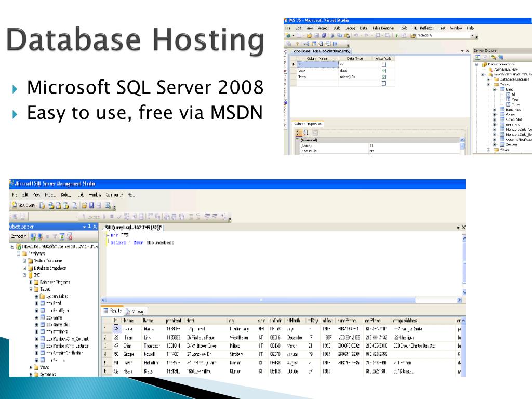Select the Id column name cell in designer
Viewport: 532px width, 399px height.
point(317,64)
